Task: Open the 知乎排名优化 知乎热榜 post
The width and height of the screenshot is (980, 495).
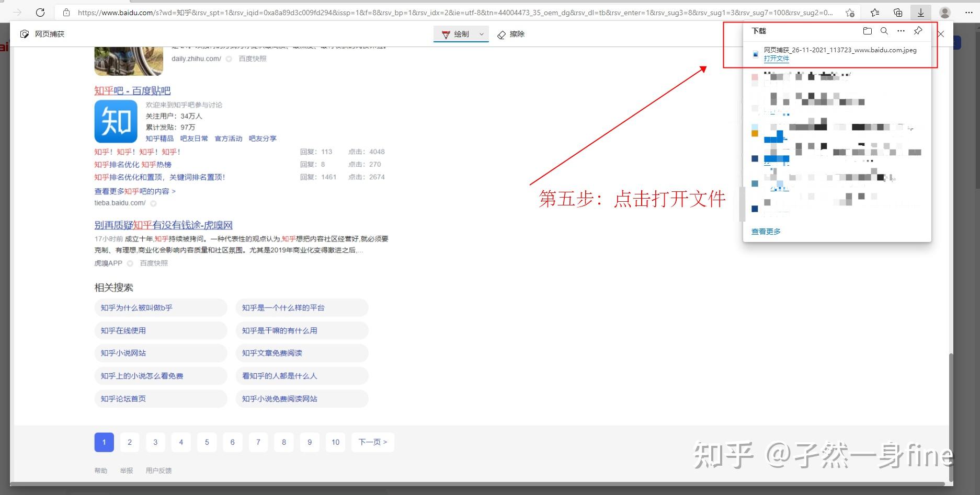Action: pos(133,164)
